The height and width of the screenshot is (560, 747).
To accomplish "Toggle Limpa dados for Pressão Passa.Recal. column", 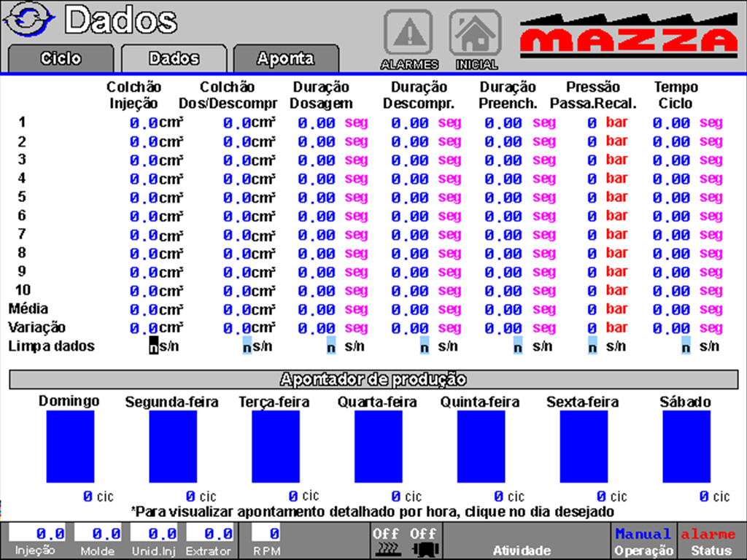I will [x=592, y=346].
